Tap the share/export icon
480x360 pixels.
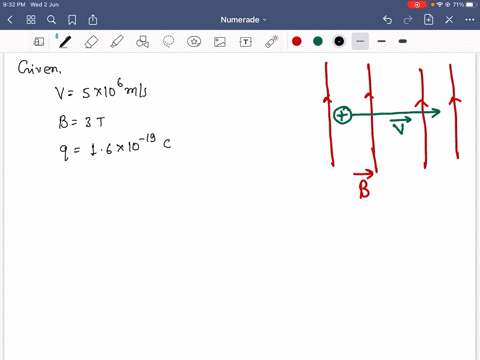pos(93,20)
